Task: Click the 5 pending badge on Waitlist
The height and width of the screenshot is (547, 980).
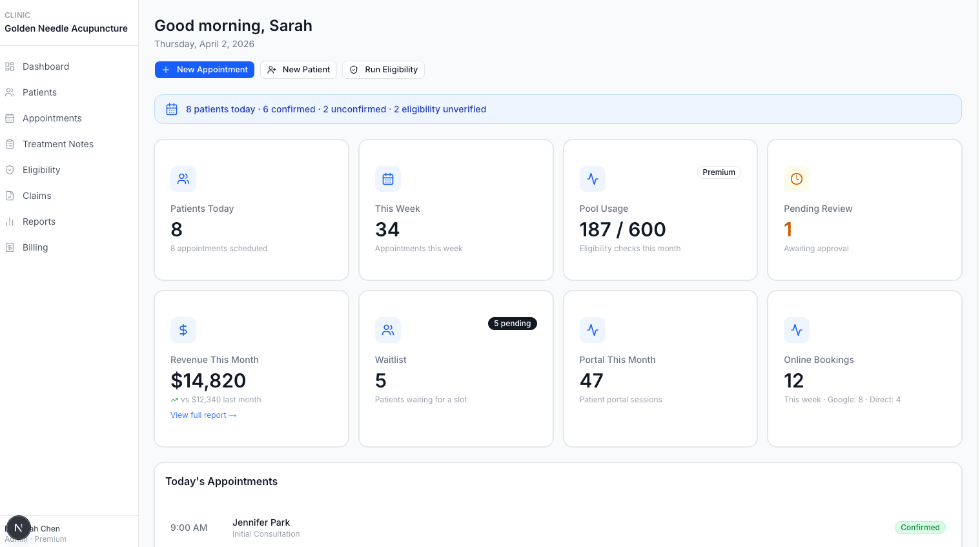Action: tap(512, 324)
